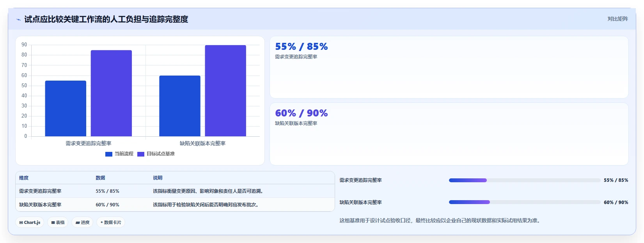Click the Chart.js tag chip
Image resolution: width=644 pixels, height=243 pixels.
[30, 222]
